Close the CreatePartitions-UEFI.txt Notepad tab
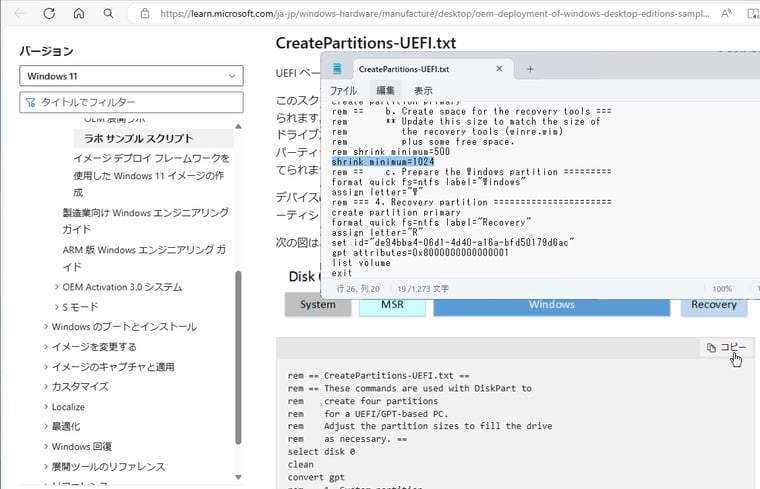Image resolution: width=760 pixels, height=489 pixels. (x=499, y=69)
